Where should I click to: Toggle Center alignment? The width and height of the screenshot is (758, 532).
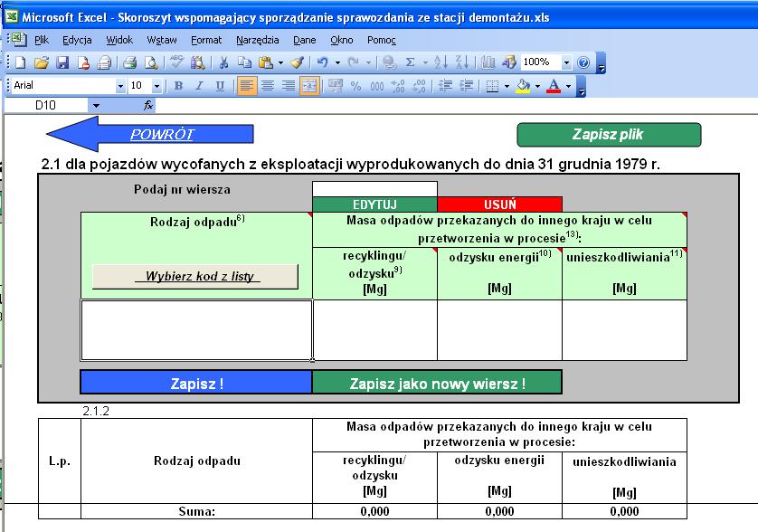268,86
